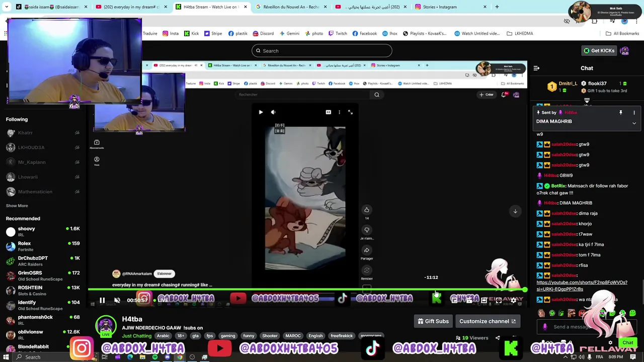The image size is (644, 362).
Task: Click Show More in Following list
Action: click(x=17, y=206)
